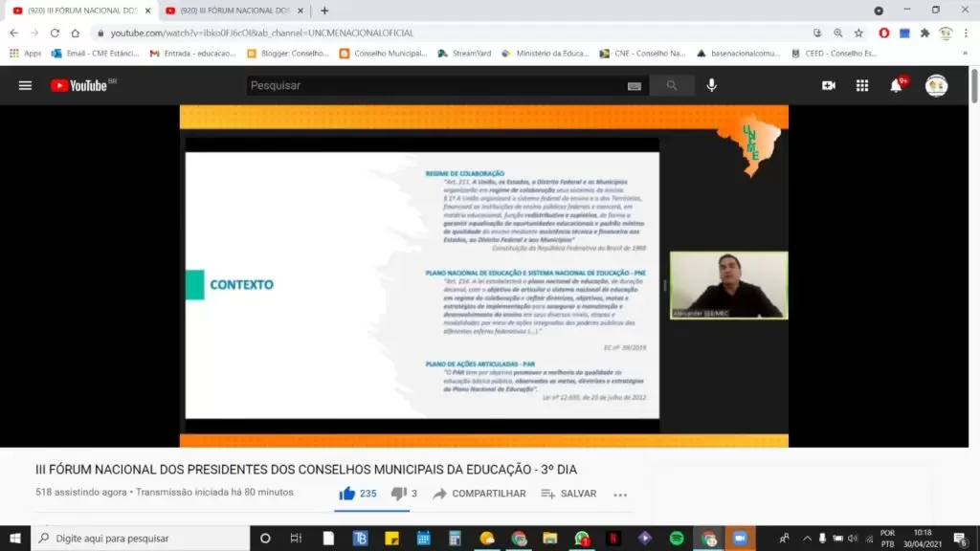Open the YouTube apps grid
Viewport: 980px width, 551px height.
coord(862,85)
